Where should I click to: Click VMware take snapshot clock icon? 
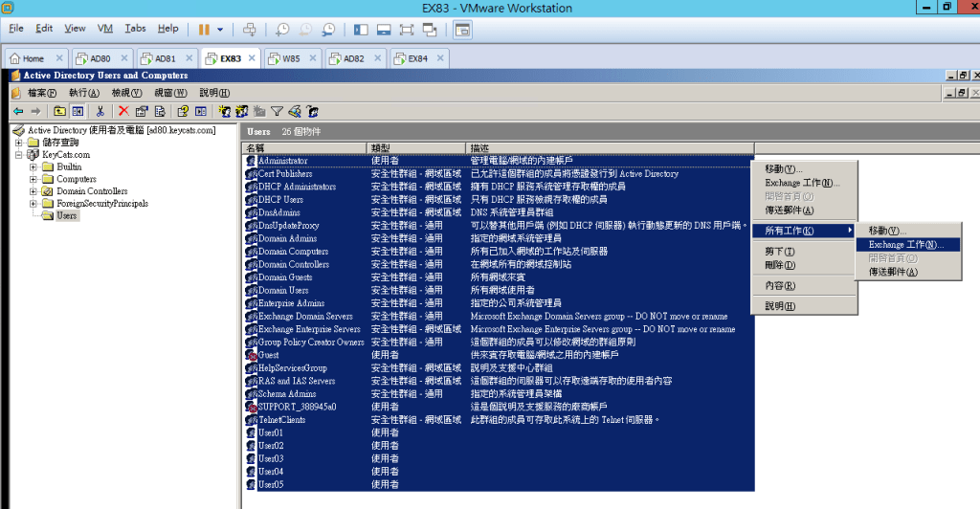click(281, 30)
